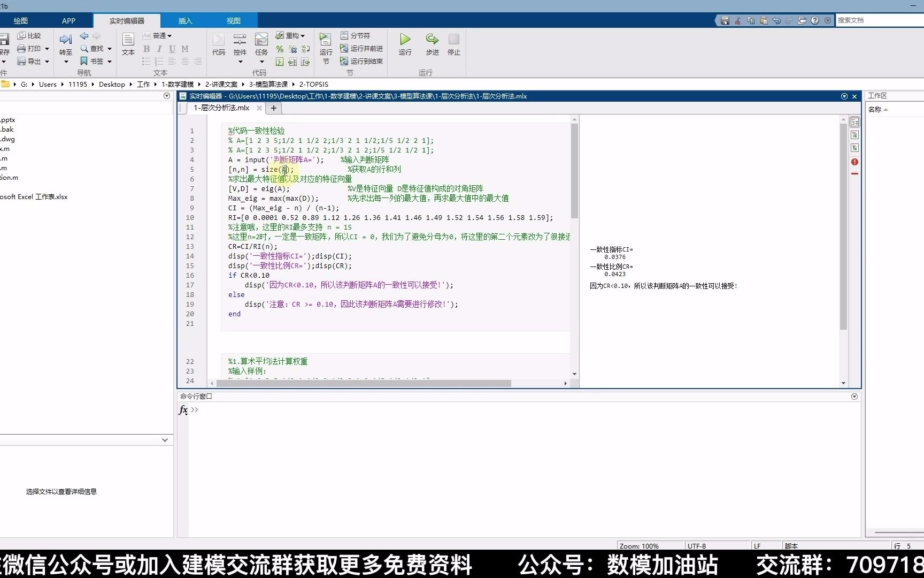Viewport: 924px width, 578px height.
Task: Toggle Bold text formatting
Action: (x=147, y=49)
